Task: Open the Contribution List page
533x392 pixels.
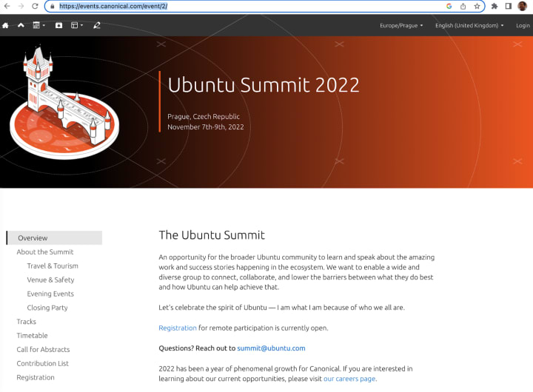Action: pos(42,363)
